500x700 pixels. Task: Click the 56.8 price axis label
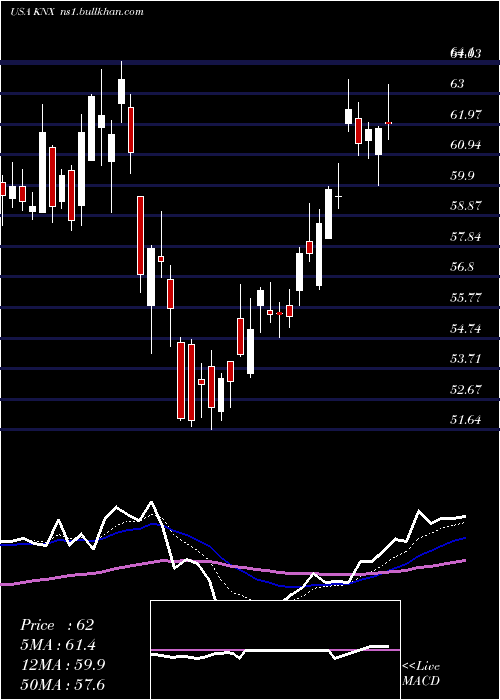click(462, 267)
